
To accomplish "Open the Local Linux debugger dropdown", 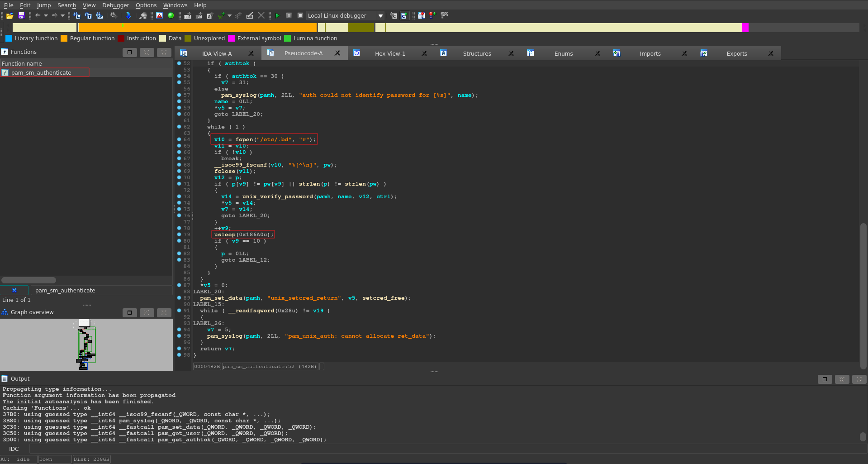I will pos(380,16).
